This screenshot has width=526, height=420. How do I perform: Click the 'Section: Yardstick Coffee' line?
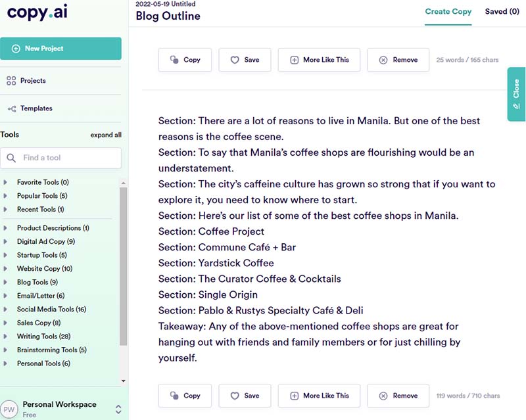(216, 263)
